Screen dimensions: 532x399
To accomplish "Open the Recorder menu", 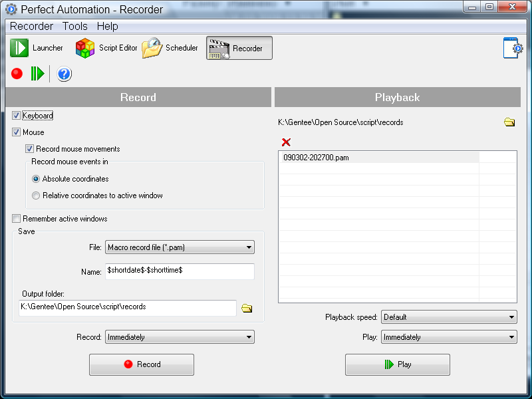I will [x=31, y=26].
